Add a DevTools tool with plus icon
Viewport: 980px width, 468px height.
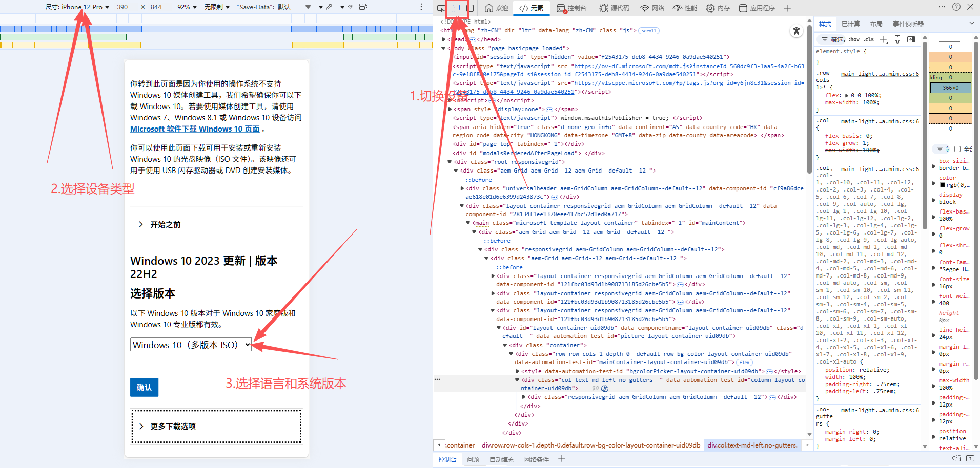coord(787,8)
